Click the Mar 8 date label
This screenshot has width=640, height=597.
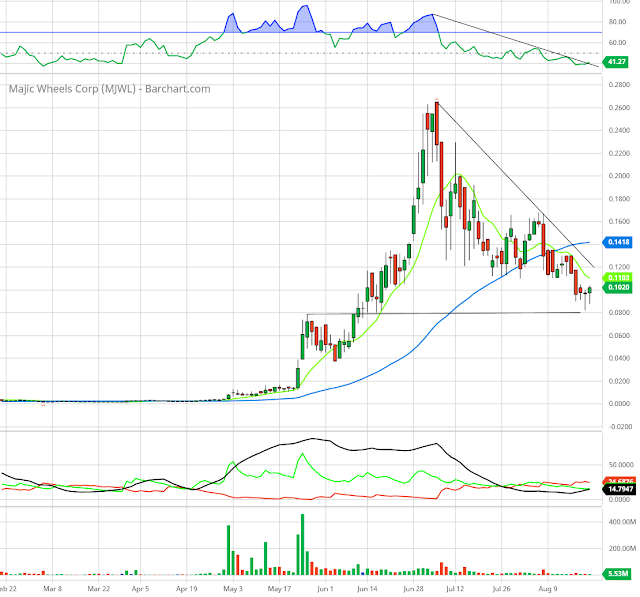52,588
